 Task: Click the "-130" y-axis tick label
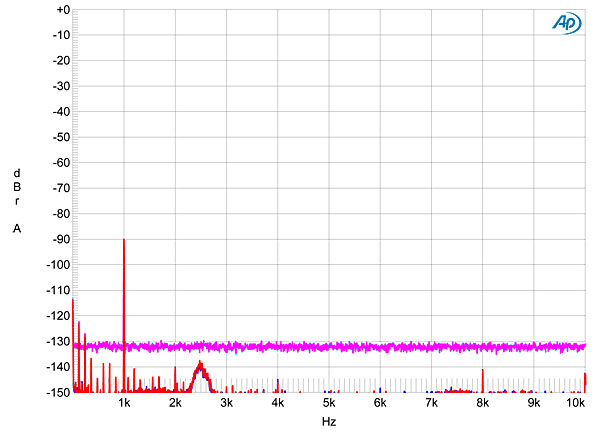click(x=54, y=341)
